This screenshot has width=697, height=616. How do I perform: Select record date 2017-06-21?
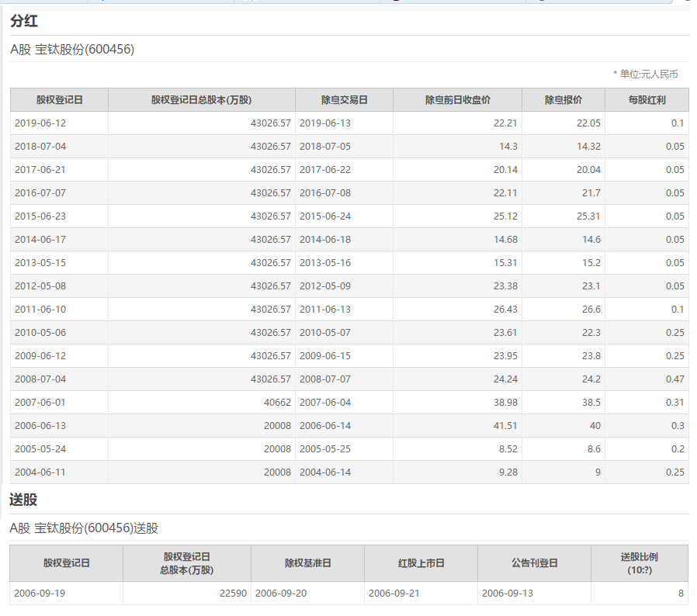click(40, 170)
